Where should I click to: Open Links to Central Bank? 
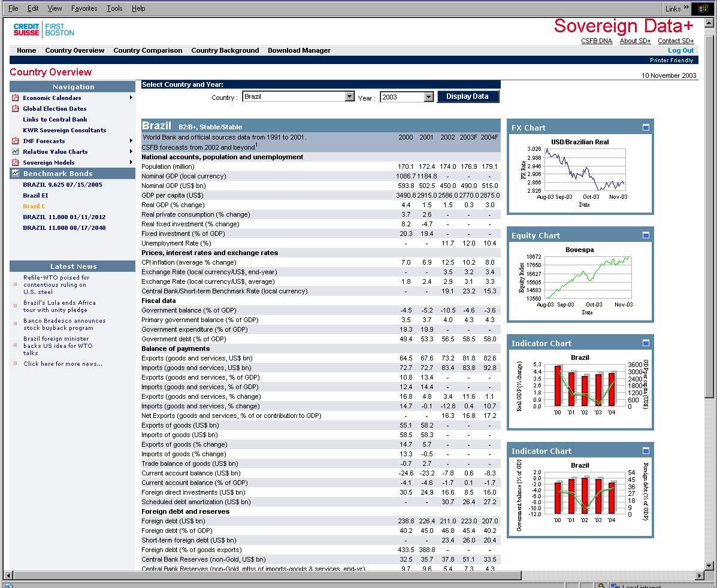[x=55, y=119]
